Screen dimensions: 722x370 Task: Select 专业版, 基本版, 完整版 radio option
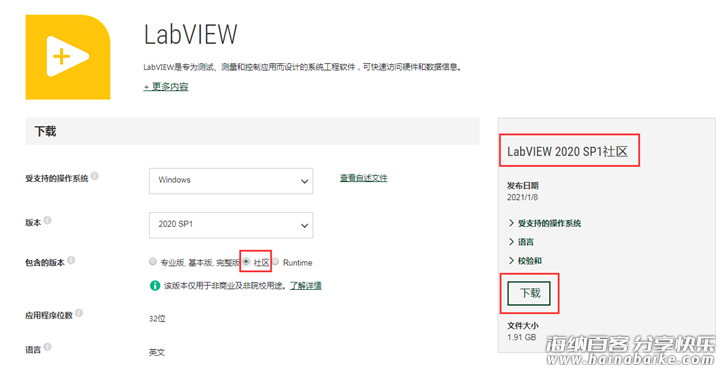click(x=153, y=262)
